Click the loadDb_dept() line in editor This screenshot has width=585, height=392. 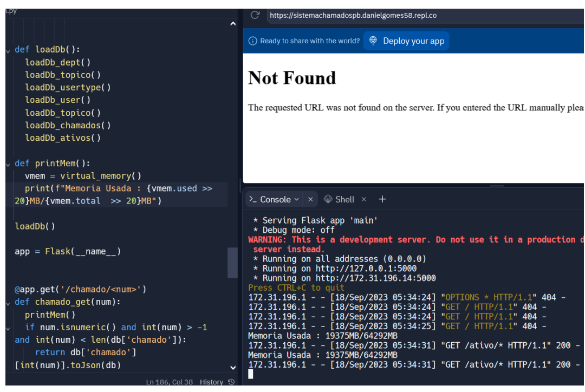point(58,62)
